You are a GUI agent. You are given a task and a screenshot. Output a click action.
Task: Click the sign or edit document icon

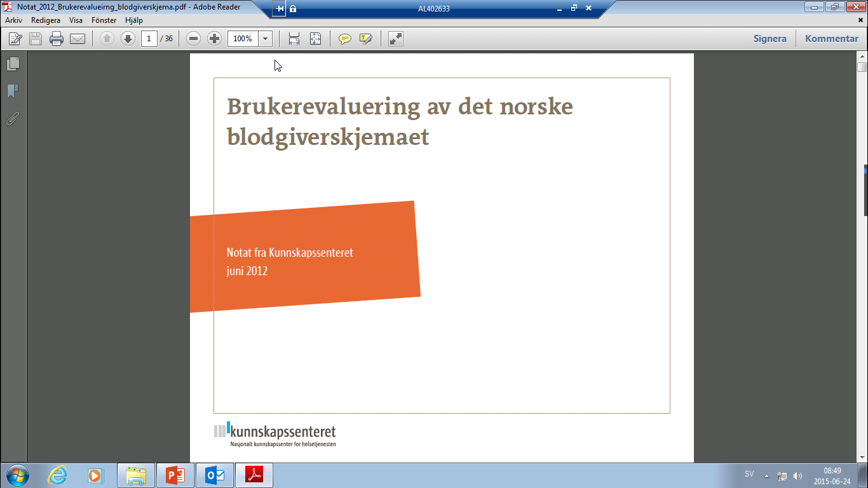15,39
